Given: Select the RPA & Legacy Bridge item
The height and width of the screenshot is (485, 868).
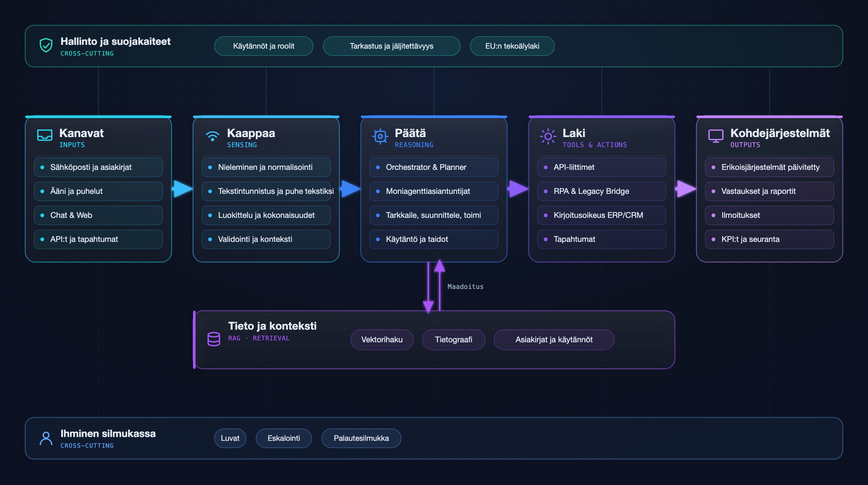Looking at the screenshot, I should pyautogui.click(x=601, y=191).
